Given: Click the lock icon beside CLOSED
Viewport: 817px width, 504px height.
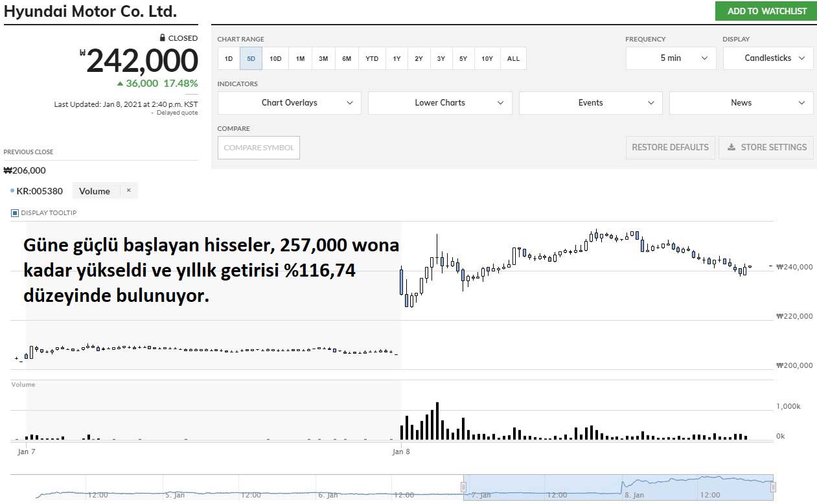Looking at the screenshot, I should point(163,38).
